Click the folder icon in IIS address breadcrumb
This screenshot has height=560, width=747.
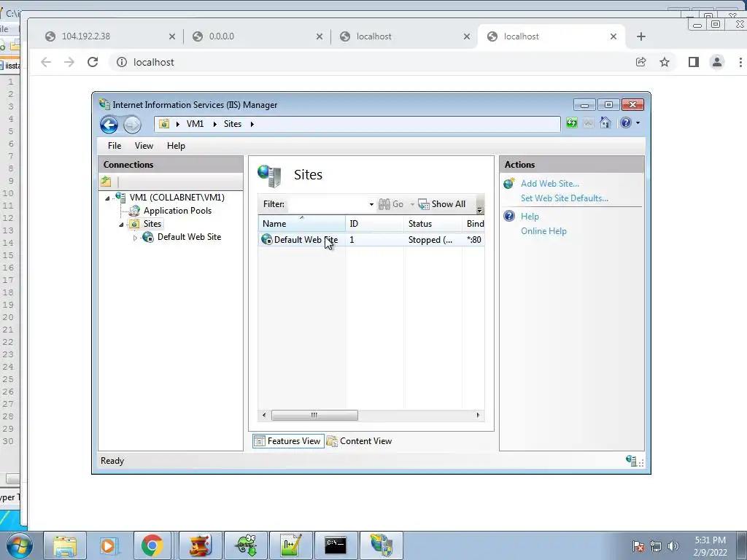pos(164,124)
